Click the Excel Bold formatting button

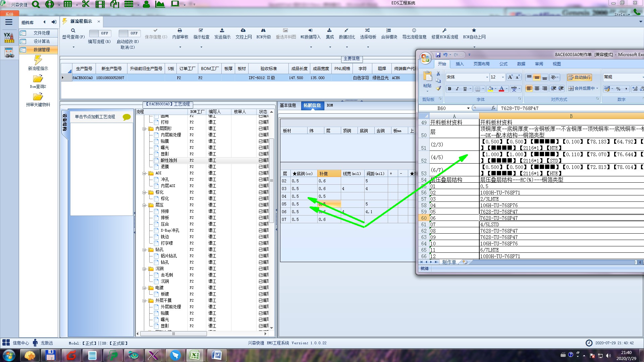click(x=449, y=89)
